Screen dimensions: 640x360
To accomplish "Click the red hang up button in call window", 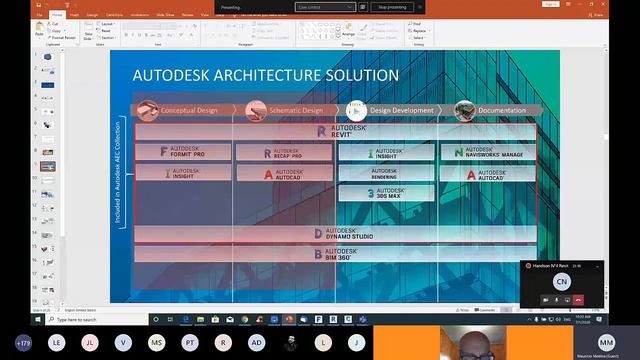I will (578, 300).
